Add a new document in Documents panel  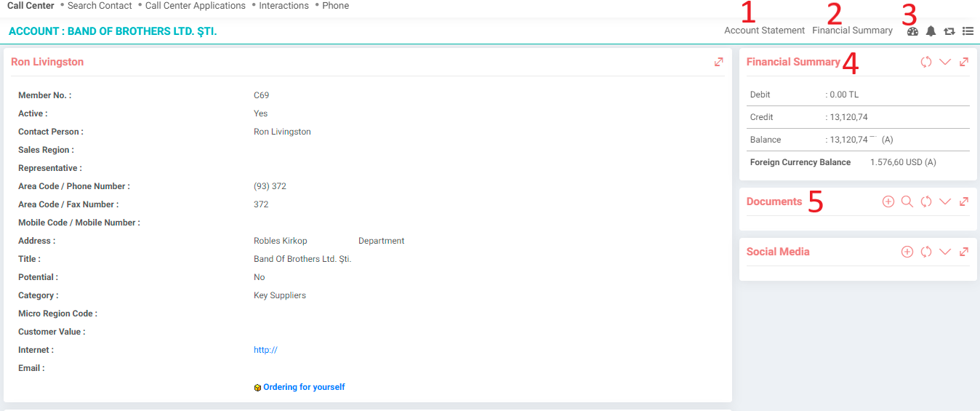(x=888, y=201)
